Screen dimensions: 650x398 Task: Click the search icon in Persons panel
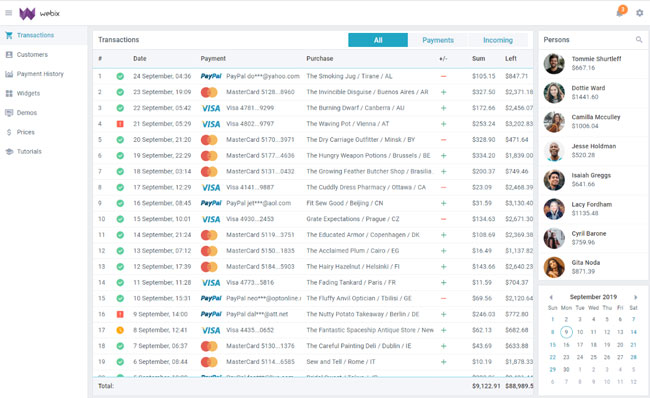[639, 39]
